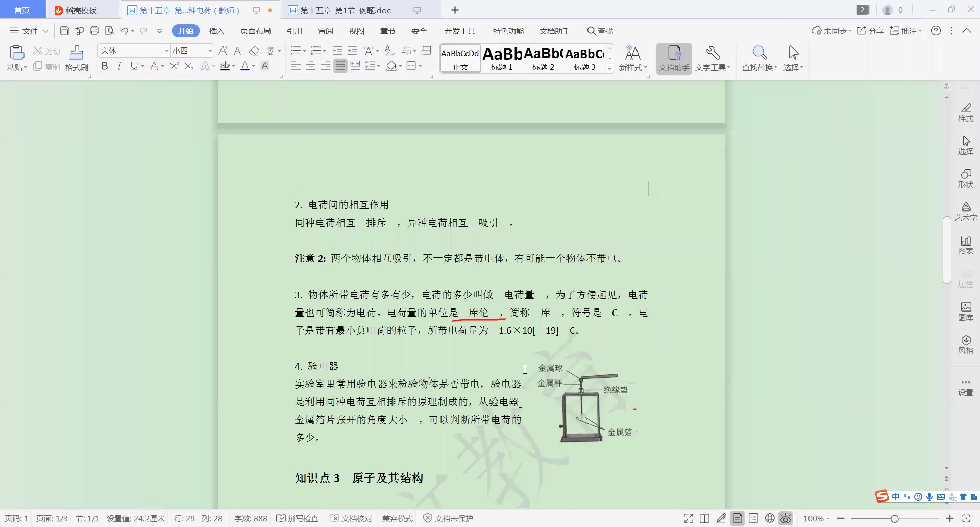The image size is (980, 527).
Task: Click the Undo arrow icon
Action: pyautogui.click(x=124, y=31)
